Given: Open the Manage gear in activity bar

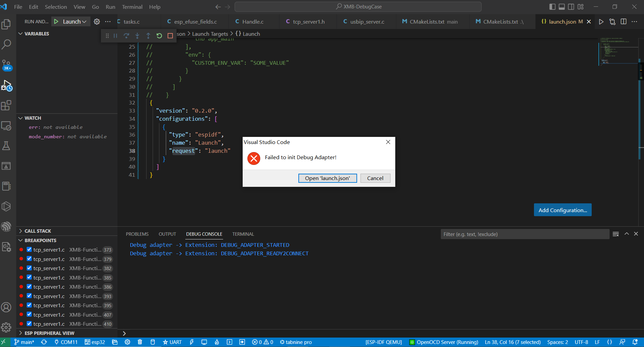Looking at the screenshot, I should click(x=6, y=327).
